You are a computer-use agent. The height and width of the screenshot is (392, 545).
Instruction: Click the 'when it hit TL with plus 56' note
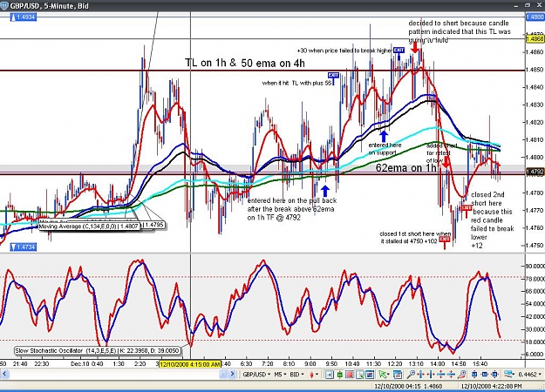[x=296, y=83]
